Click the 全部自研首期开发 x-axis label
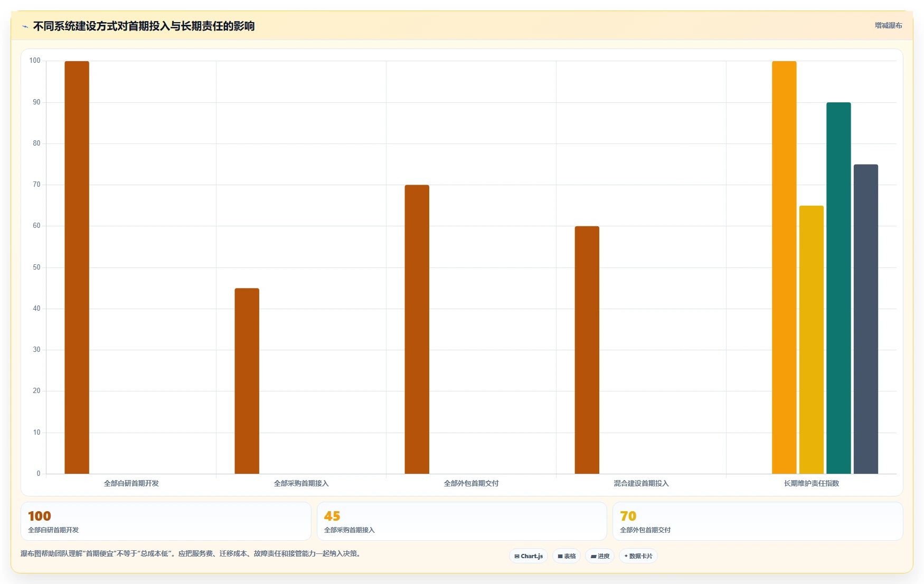924x584 pixels. tap(131, 483)
